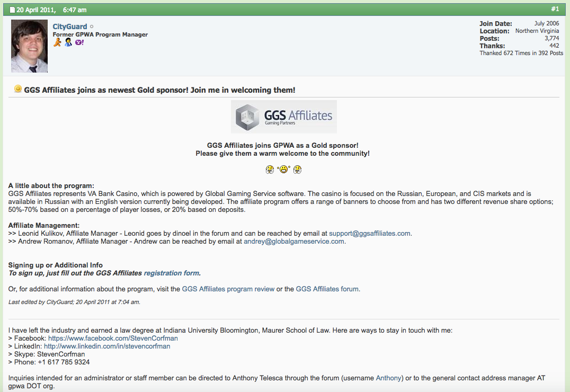Click the 'Former GPWA Program Manager' title
This screenshot has height=392, width=570.
[100, 34]
